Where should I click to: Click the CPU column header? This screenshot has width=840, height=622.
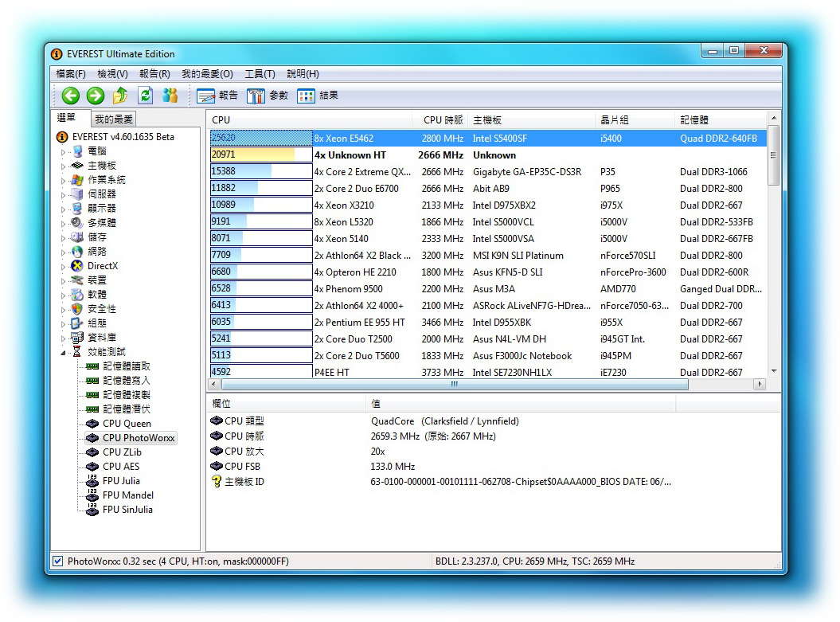309,120
